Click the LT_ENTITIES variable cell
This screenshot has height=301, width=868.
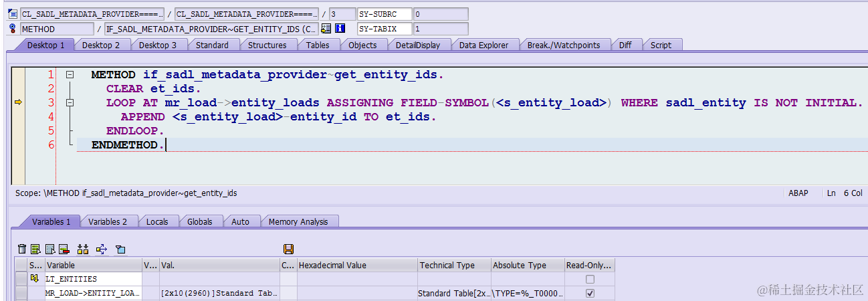pyautogui.click(x=93, y=279)
